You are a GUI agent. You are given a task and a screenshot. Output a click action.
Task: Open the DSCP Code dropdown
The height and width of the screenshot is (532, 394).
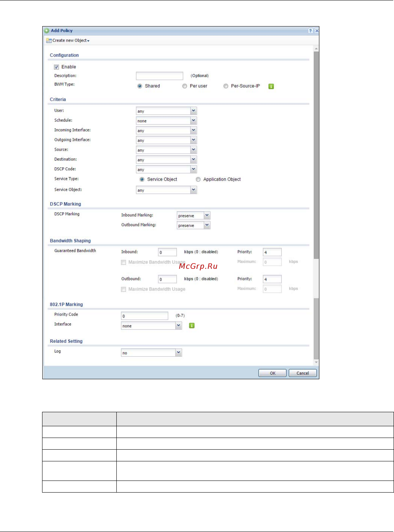(166, 170)
